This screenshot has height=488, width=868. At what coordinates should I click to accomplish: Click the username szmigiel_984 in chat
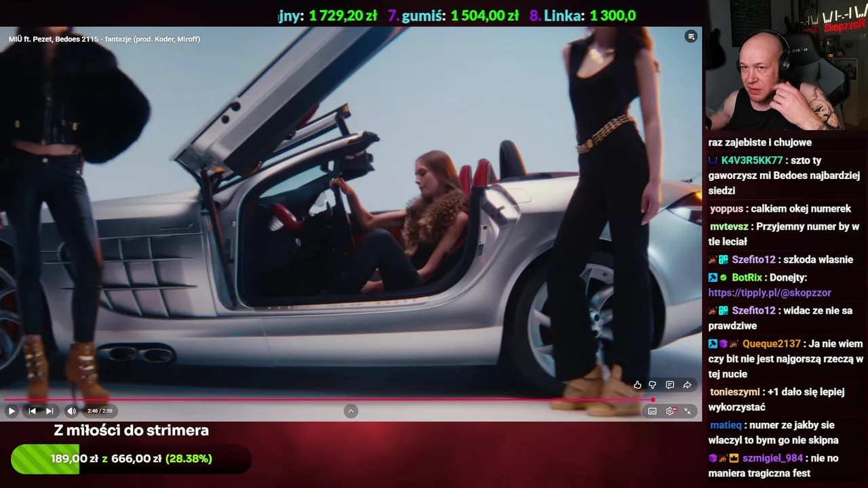pyautogui.click(x=772, y=458)
